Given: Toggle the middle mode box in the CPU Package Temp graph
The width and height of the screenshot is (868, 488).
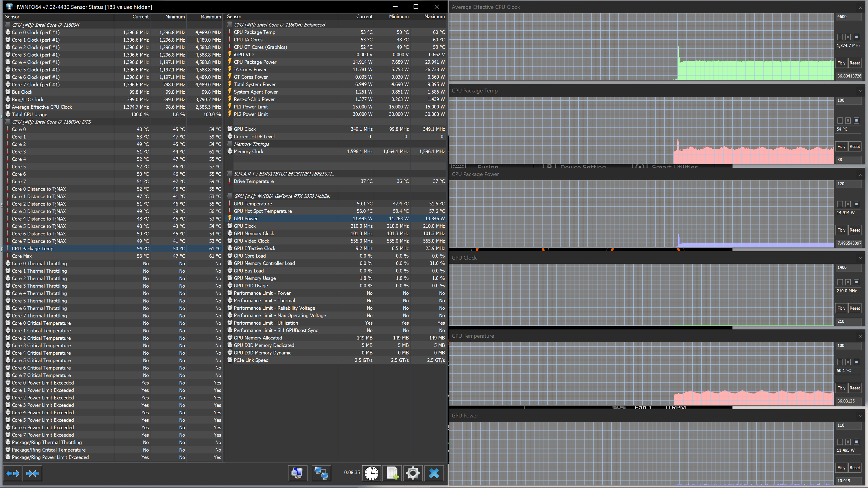Looking at the screenshot, I should click(x=848, y=121).
